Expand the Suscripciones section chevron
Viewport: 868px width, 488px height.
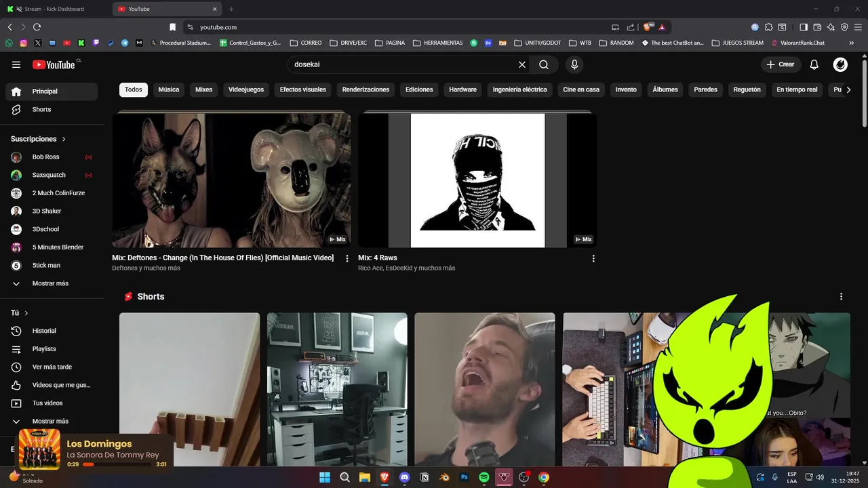click(64, 139)
